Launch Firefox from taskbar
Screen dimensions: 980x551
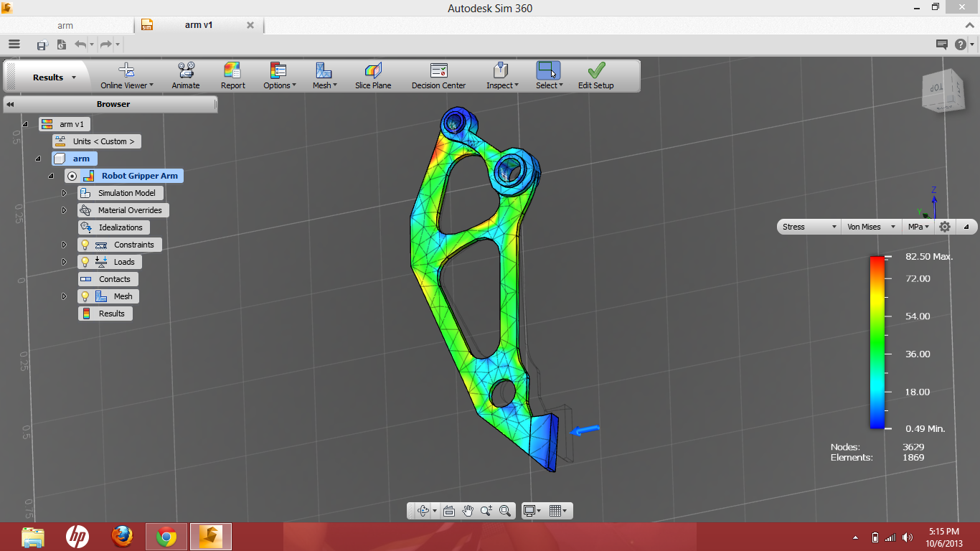click(122, 537)
